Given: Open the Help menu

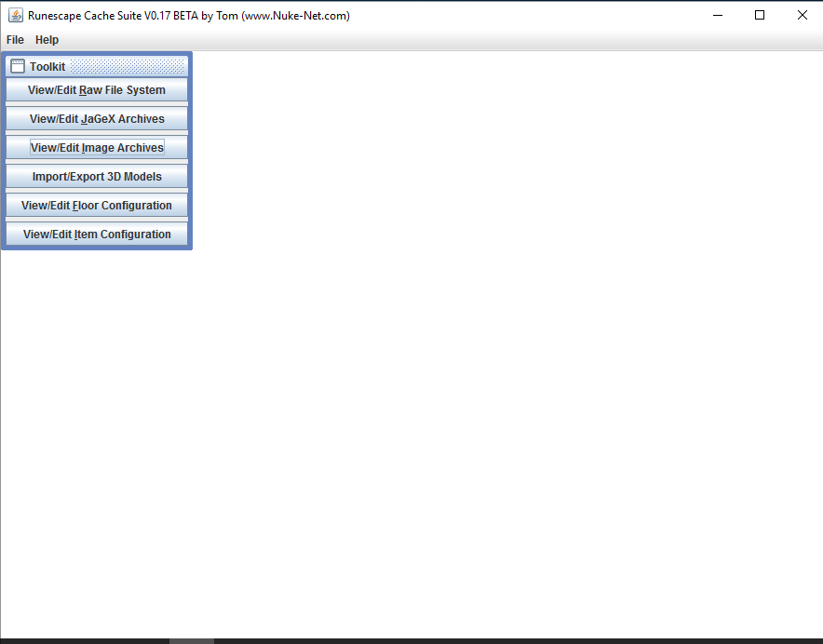Looking at the screenshot, I should click(x=47, y=40).
